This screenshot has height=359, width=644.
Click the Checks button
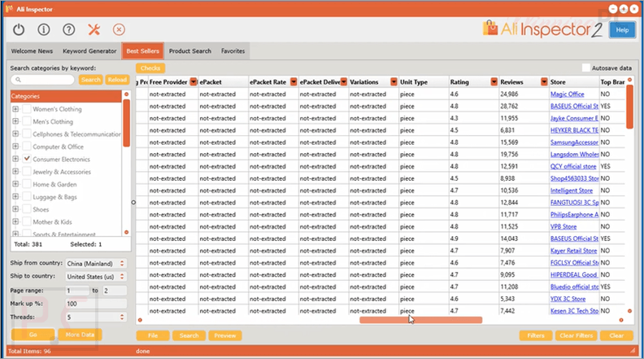[150, 68]
